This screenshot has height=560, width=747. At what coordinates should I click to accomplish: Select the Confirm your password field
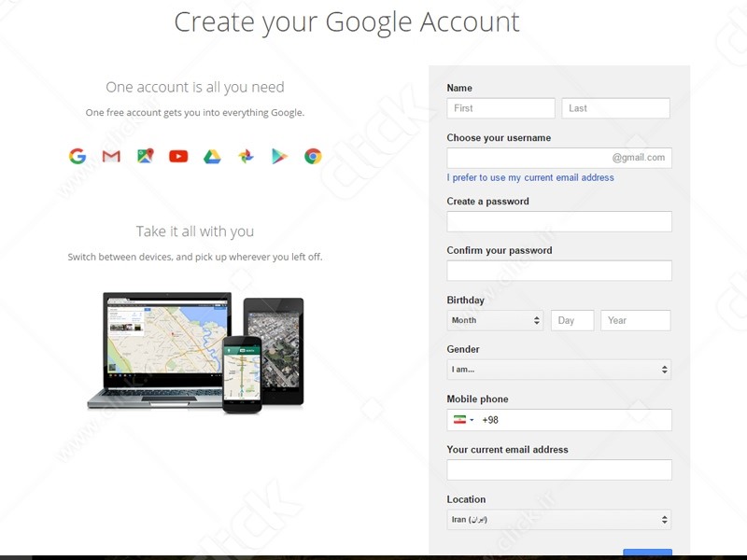(x=558, y=271)
